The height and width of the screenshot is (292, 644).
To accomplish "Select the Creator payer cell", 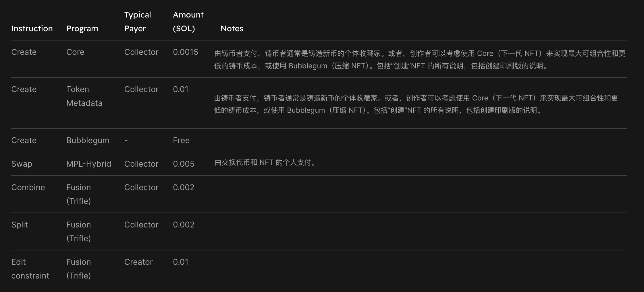I will pyautogui.click(x=138, y=262).
